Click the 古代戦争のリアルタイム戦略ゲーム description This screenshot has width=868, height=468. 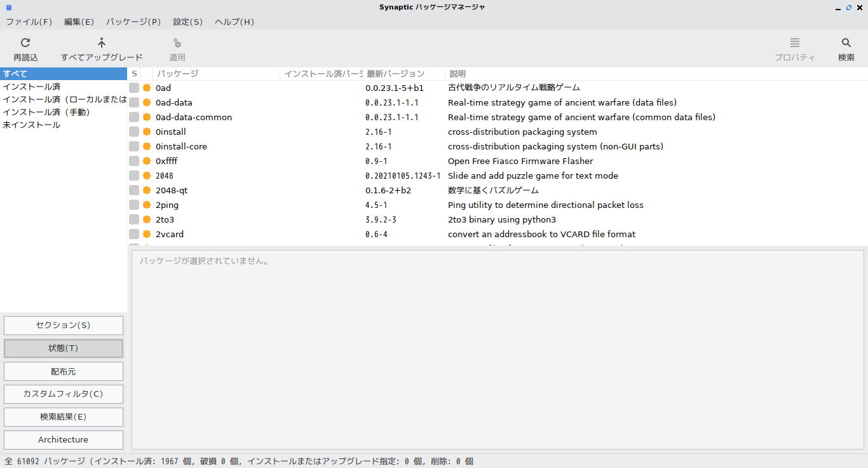point(514,88)
